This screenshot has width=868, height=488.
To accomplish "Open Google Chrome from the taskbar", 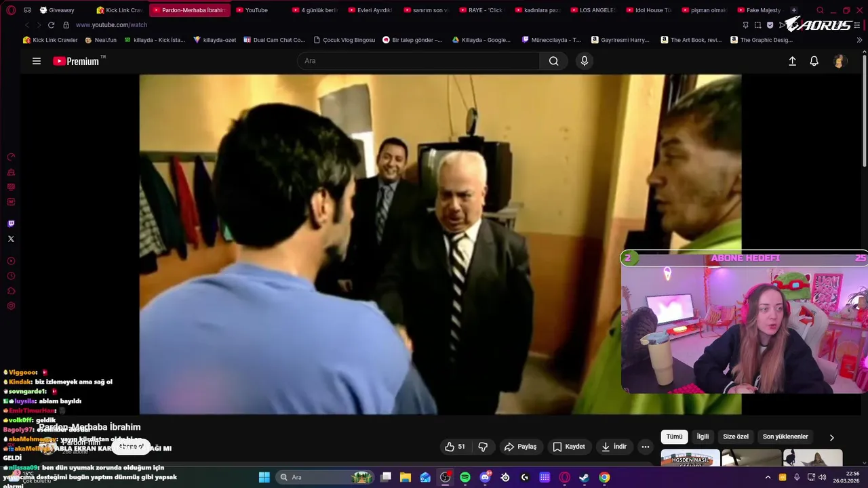I will (604, 477).
